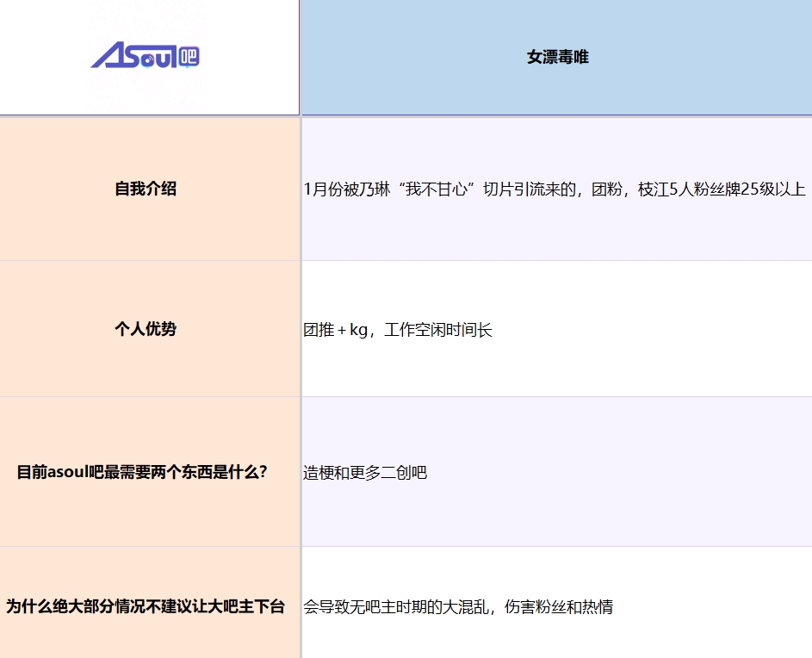Viewport: 812px width, 658px height.
Task: Click the text 伤害粉丝和热情
Action: pos(559,606)
